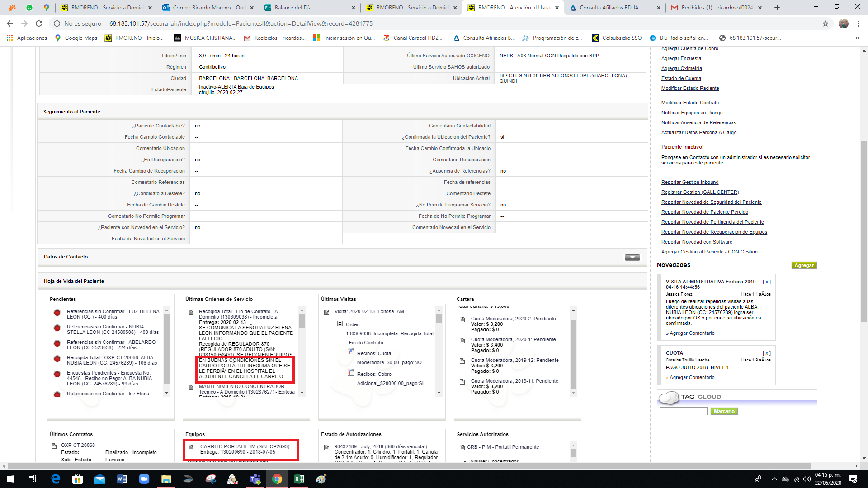Open Microsoft Teams from the taskbar
868x488 pixels.
[255, 479]
